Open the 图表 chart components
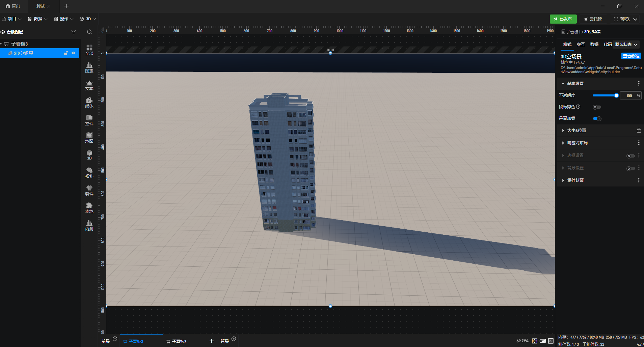Viewport: 644px width, 347px height. (x=89, y=67)
